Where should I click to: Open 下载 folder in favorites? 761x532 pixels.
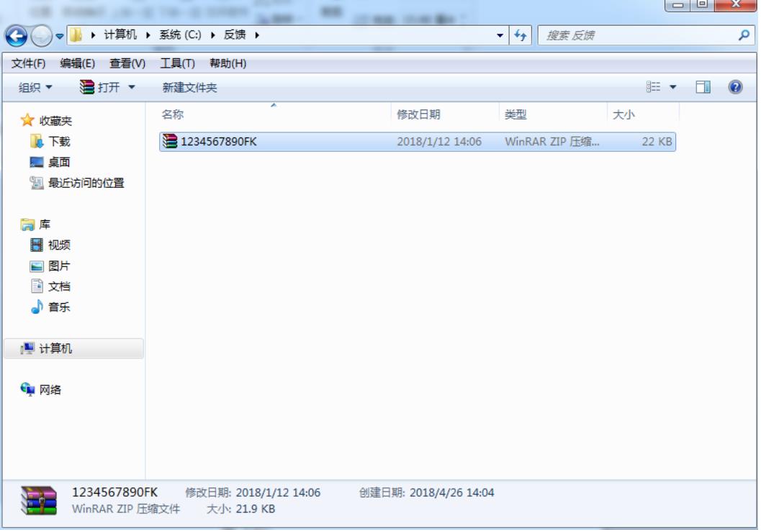[58, 142]
